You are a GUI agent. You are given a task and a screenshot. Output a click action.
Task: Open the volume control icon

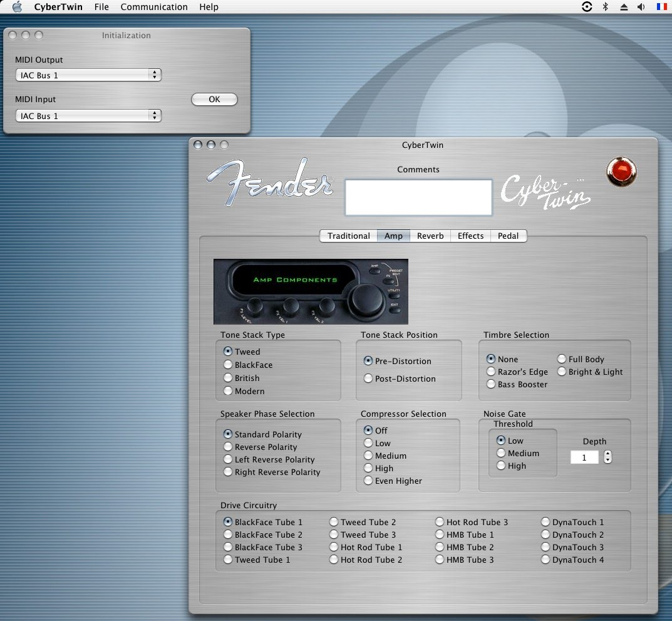tap(641, 7)
